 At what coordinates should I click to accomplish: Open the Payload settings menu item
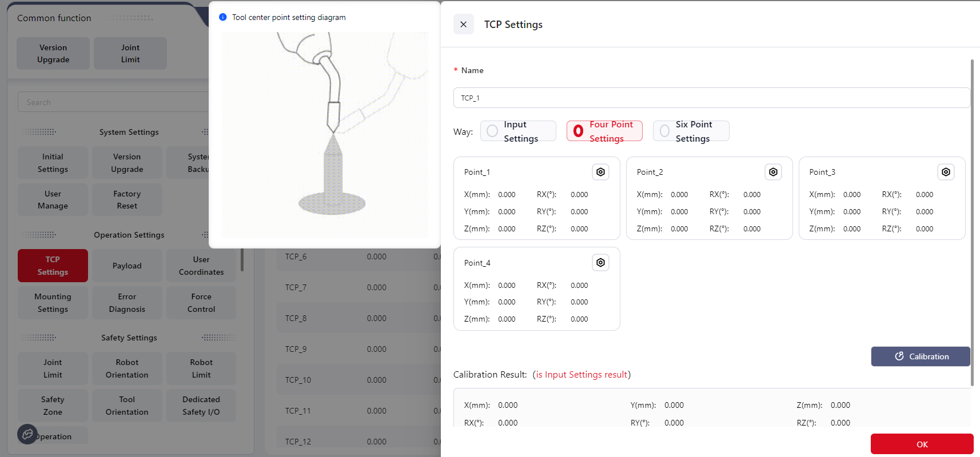[127, 266]
